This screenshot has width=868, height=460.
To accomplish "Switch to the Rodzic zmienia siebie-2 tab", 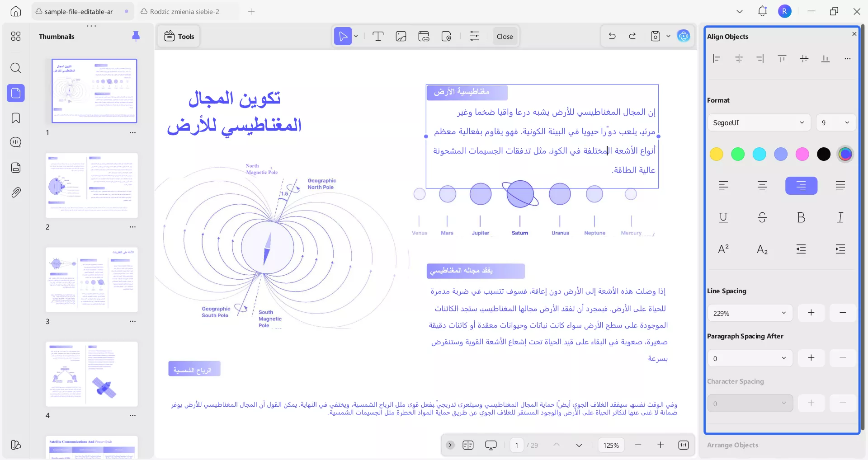I will (x=185, y=11).
